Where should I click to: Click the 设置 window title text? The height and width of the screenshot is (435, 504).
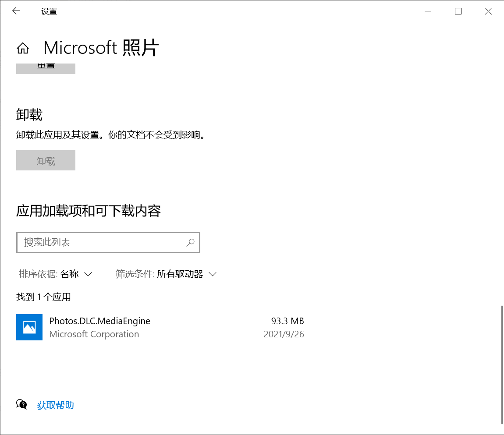point(49,11)
